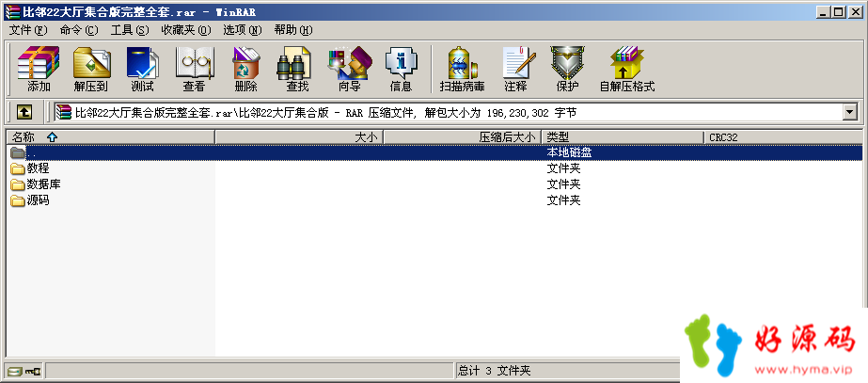The image size is (868, 383).
Task: Click the 删除 (Delete) toolbar icon
Action: pos(245,70)
